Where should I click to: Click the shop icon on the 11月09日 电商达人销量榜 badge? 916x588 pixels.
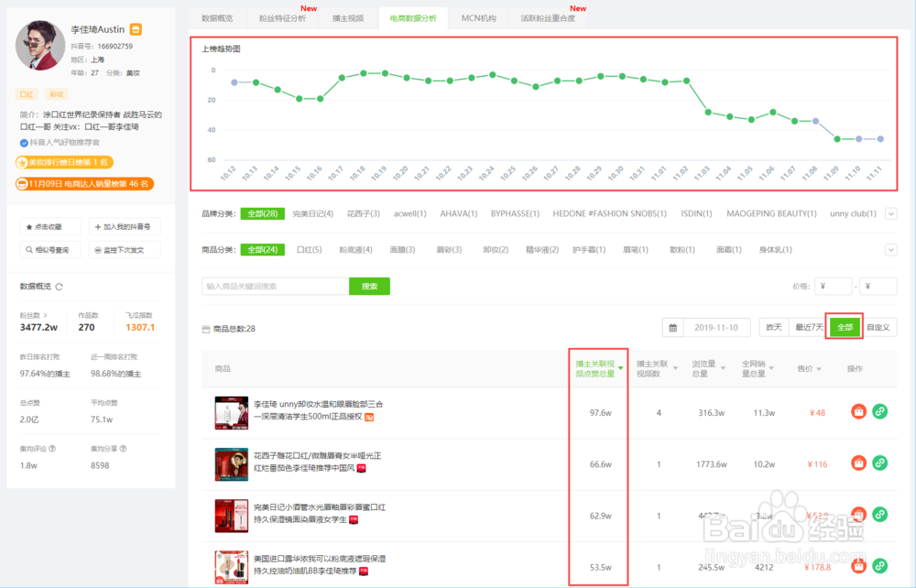click(x=22, y=184)
